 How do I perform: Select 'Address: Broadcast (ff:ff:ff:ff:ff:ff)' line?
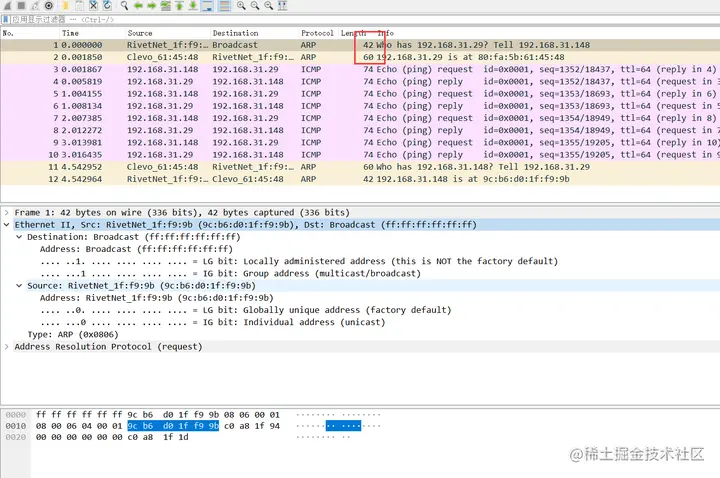coord(136,249)
